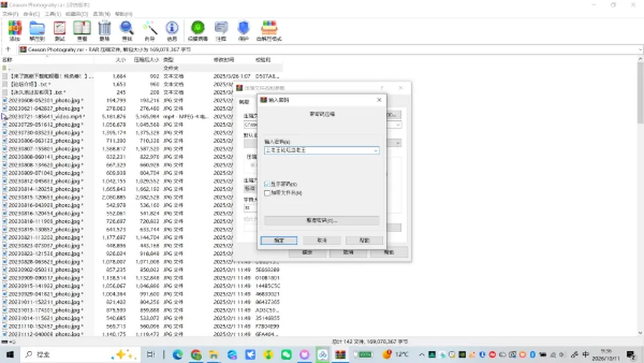Sort by the Type (类型) column header
The width and height of the screenshot is (644, 363).
186,60
